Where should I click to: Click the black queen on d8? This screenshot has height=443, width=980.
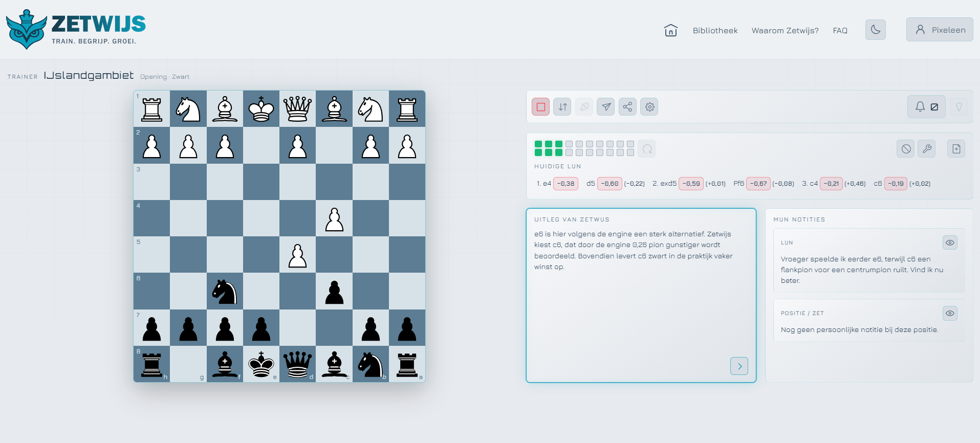coord(298,364)
